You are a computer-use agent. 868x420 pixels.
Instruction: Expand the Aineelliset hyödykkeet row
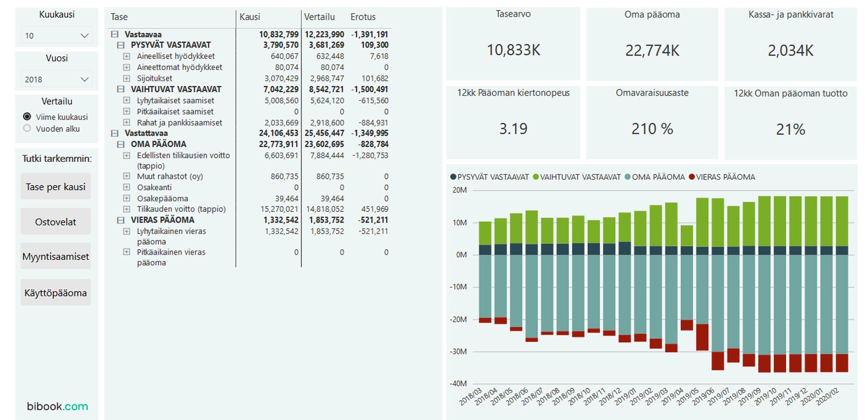[x=126, y=56]
